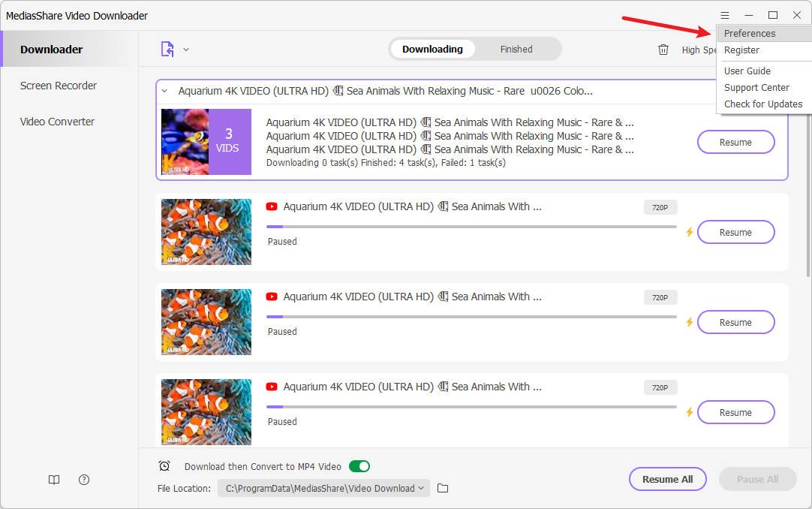The height and width of the screenshot is (509, 812).
Task: Click the help question mark icon
Action: (x=84, y=480)
